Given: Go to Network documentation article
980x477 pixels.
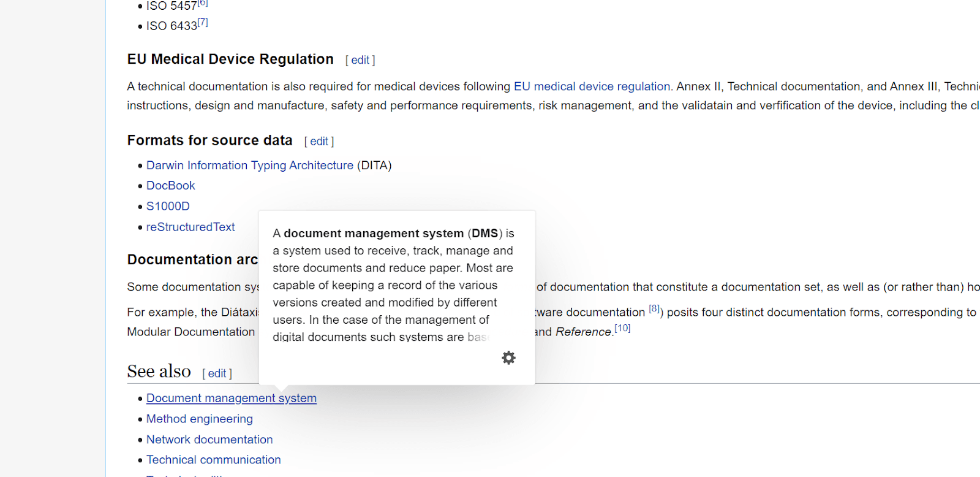Looking at the screenshot, I should [x=209, y=440].
